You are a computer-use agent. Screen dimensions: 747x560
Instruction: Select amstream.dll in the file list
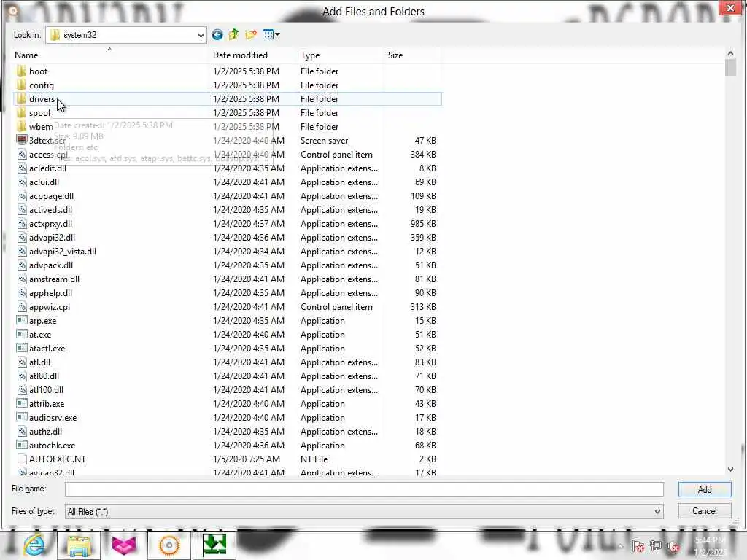pyautogui.click(x=54, y=279)
